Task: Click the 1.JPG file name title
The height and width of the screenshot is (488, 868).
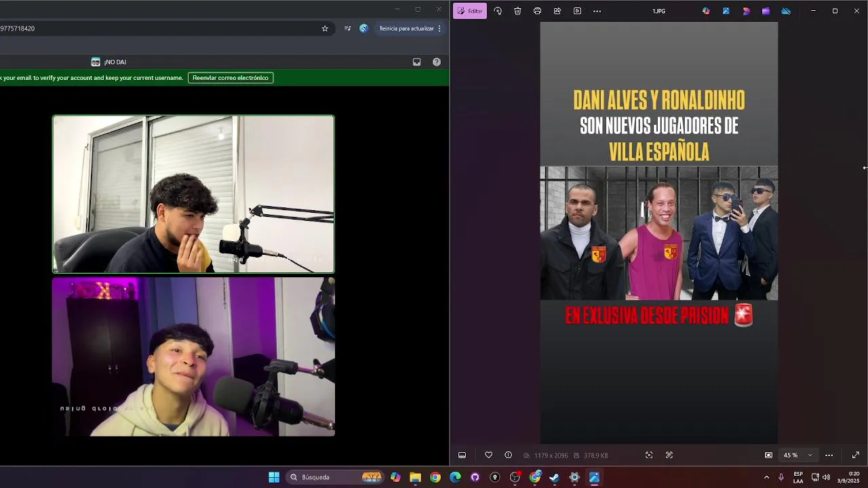Action: [658, 11]
